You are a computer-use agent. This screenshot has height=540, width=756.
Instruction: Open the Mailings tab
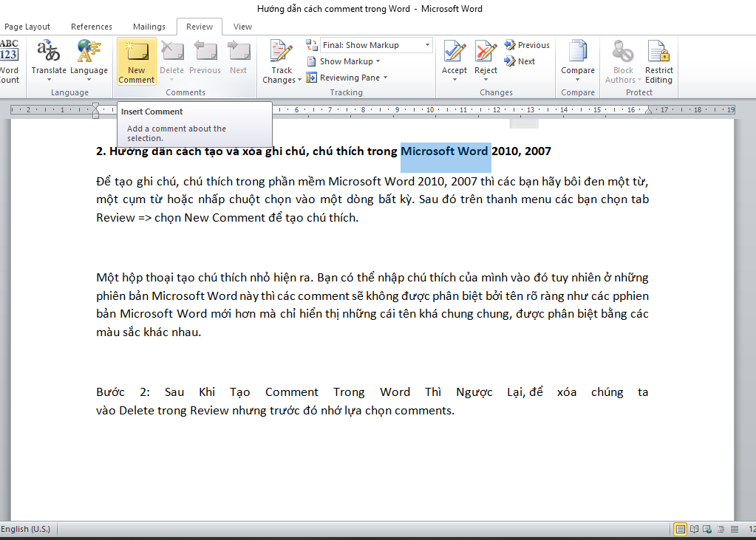149,27
